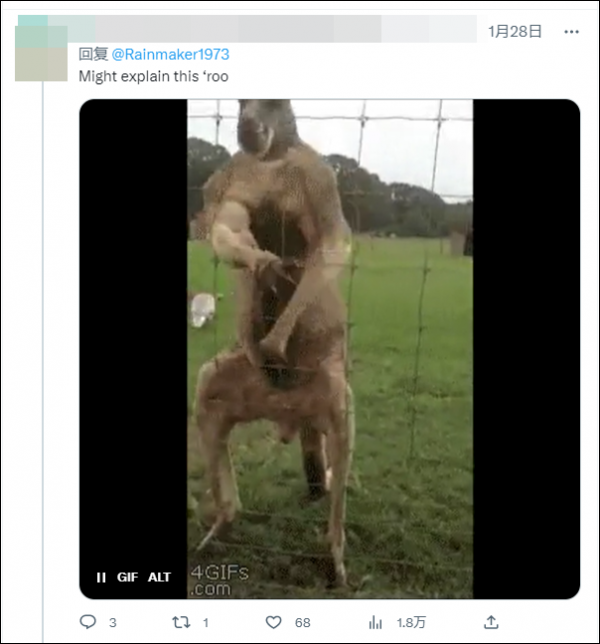Click the like count 68
The width and height of the screenshot is (600, 644).
click(303, 623)
